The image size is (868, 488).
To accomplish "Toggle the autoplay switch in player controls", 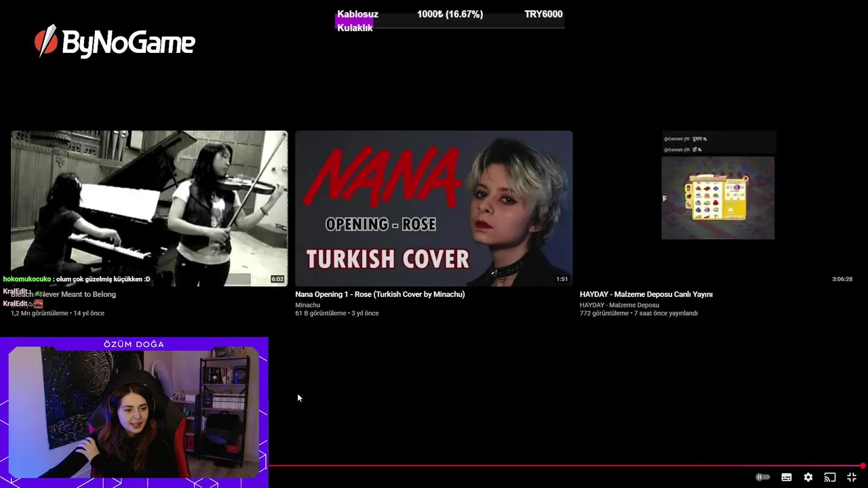I will pyautogui.click(x=763, y=477).
